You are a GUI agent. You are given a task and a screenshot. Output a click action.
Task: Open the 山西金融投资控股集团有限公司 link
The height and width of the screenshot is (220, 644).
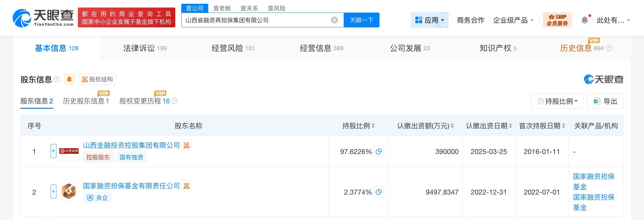tap(131, 145)
